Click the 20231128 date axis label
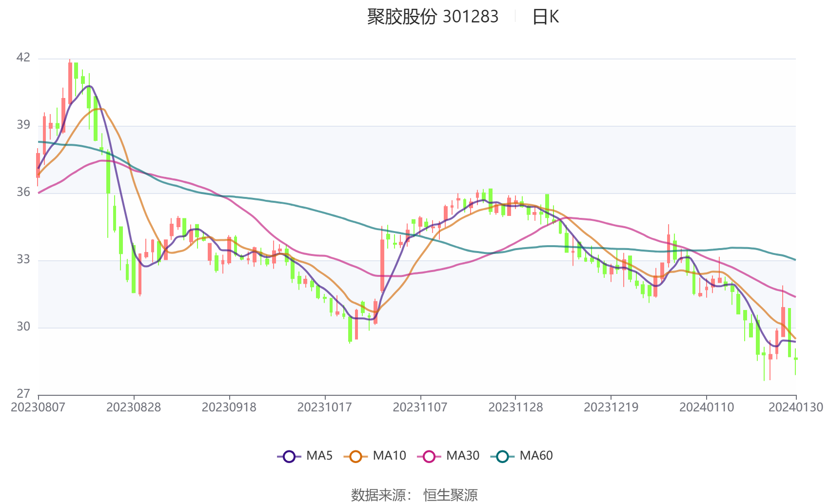The width and height of the screenshot is (829, 504). click(x=515, y=407)
